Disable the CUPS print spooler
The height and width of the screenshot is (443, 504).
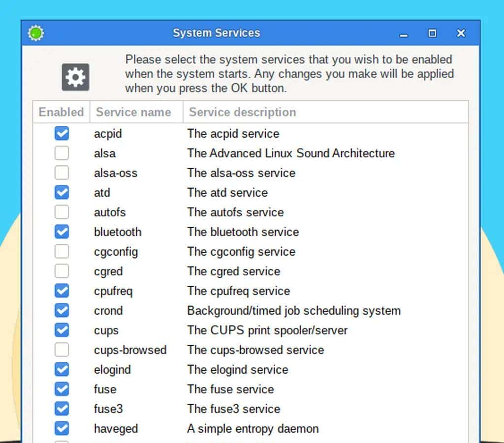(62, 330)
